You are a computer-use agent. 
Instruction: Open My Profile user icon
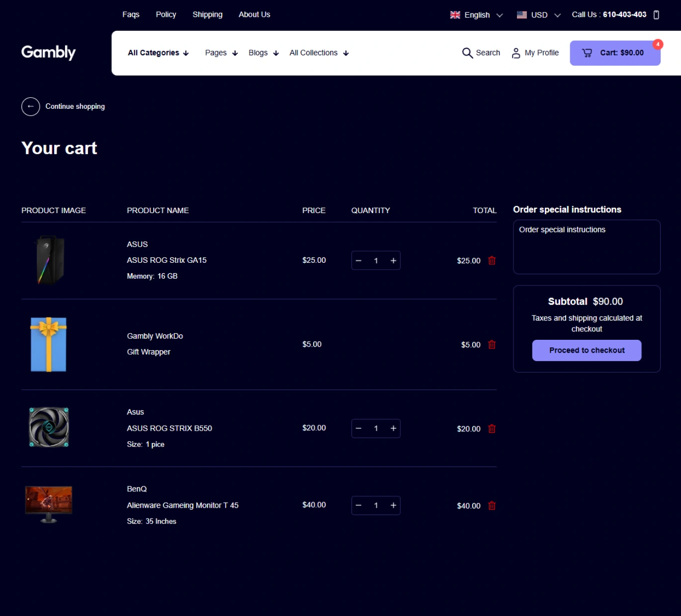click(x=516, y=53)
